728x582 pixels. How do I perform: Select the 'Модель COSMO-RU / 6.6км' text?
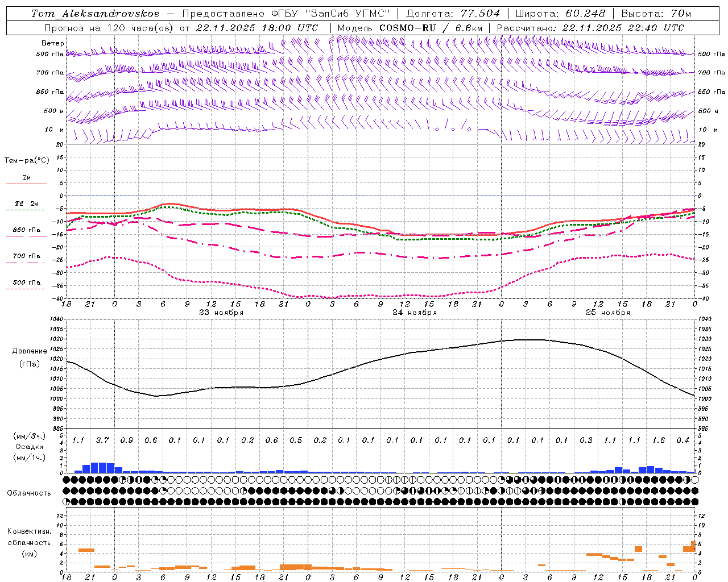410,28
